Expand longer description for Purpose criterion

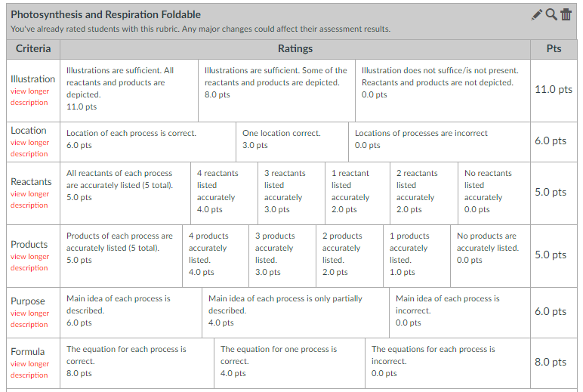point(29,319)
